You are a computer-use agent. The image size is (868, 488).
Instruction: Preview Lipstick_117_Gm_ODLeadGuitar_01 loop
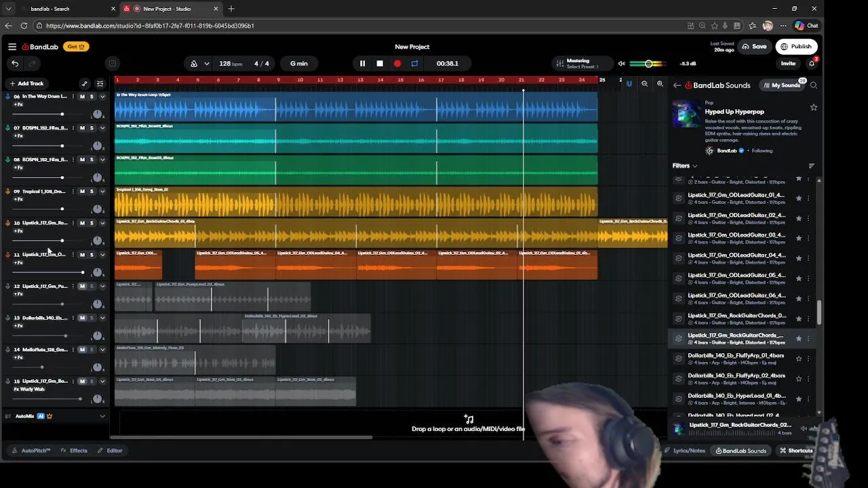pyautogui.click(x=679, y=199)
